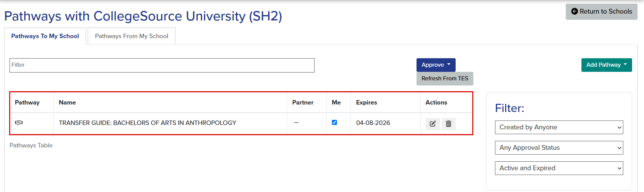644x192 pixels.
Task: Sort by the Name column header
Action: 67,102
